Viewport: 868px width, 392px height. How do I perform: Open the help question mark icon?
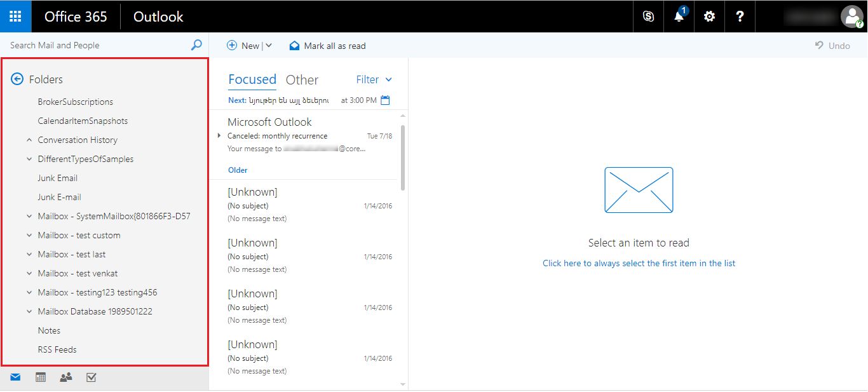(740, 17)
